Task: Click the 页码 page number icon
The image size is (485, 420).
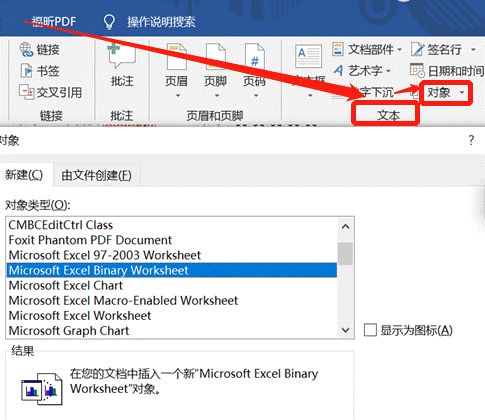Action: [x=254, y=57]
